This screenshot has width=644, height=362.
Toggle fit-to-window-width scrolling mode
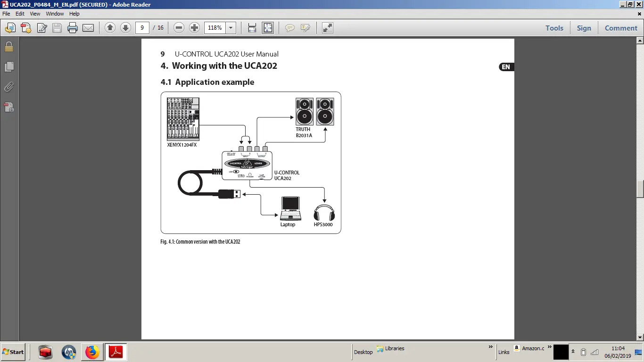pos(252,28)
